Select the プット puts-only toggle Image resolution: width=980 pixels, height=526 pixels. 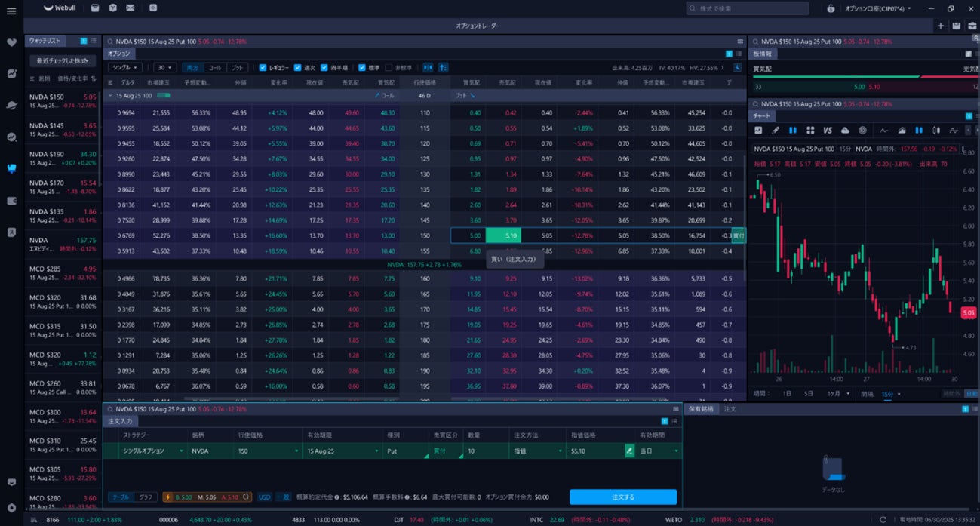(238, 67)
